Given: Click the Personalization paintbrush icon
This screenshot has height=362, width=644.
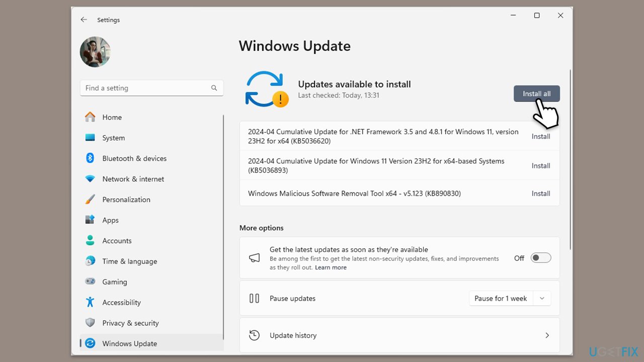Looking at the screenshot, I should point(90,200).
